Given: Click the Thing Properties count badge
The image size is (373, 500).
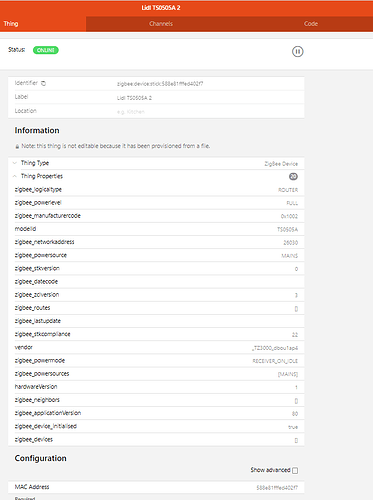Looking at the screenshot, I should pos(293,177).
